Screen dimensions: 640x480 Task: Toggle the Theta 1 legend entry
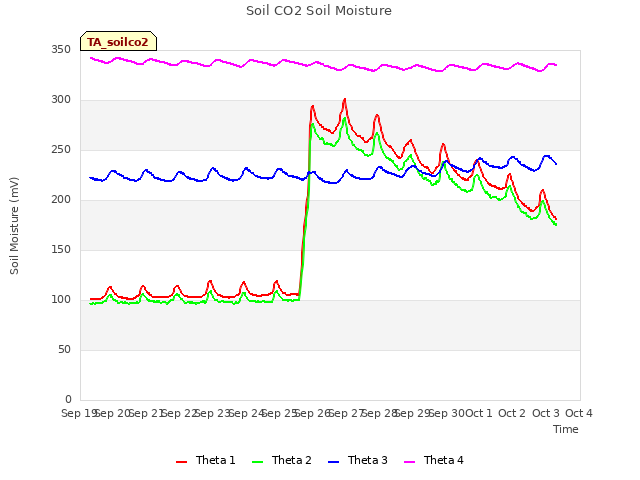click(206, 460)
